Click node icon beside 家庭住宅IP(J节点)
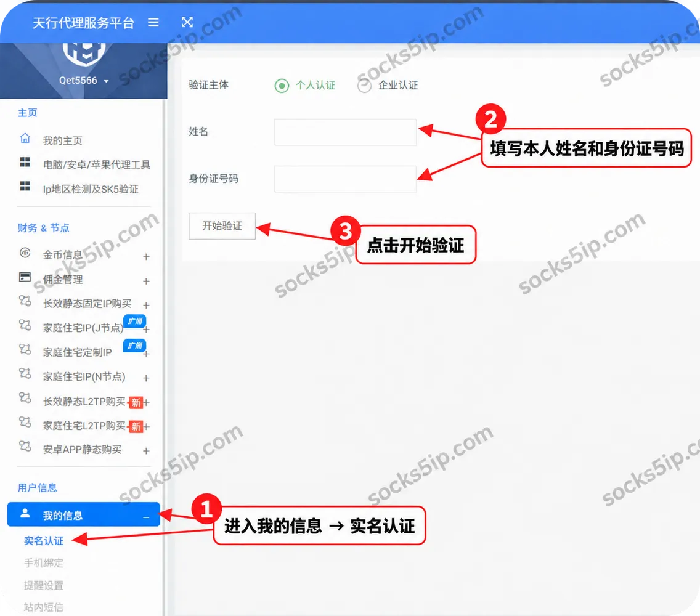 [x=25, y=325]
